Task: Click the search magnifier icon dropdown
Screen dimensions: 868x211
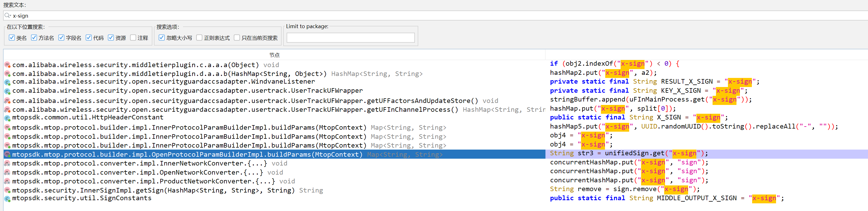Action: point(8,15)
